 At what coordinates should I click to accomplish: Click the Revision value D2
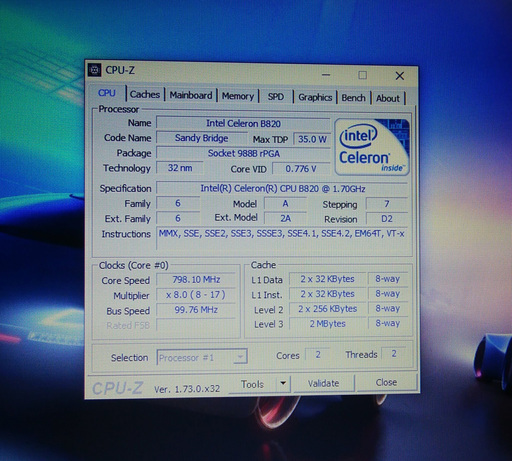click(387, 219)
